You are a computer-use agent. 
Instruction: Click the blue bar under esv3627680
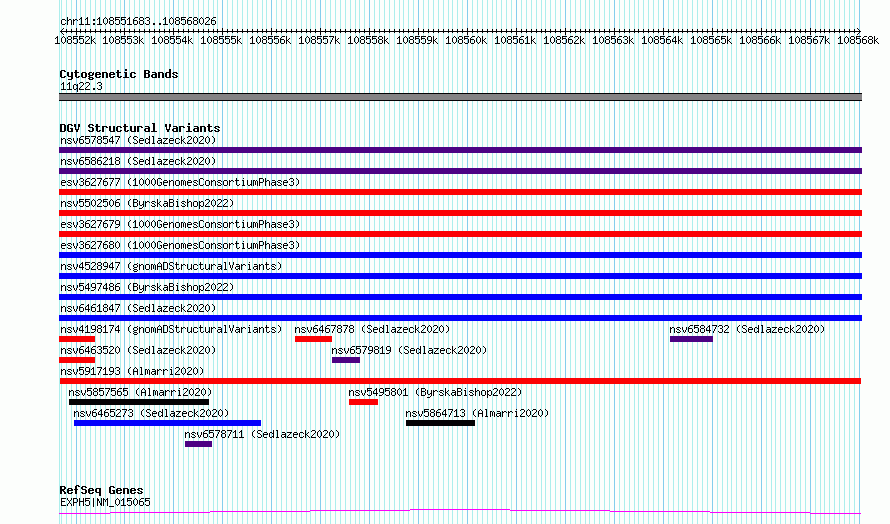(x=460, y=255)
